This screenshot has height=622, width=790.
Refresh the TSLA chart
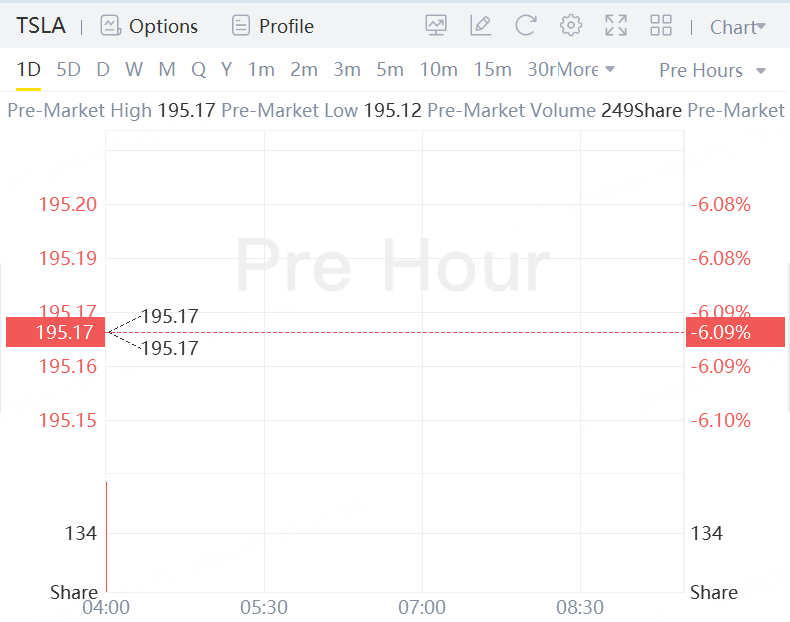tap(526, 26)
